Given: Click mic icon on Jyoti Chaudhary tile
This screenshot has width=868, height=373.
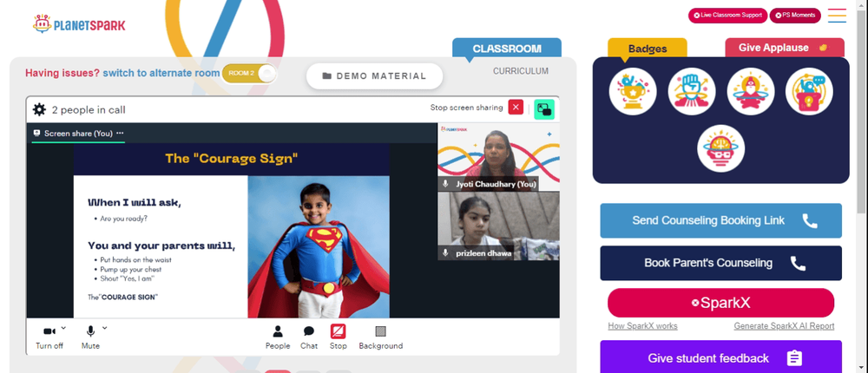Looking at the screenshot, I should [x=445, y=184].
